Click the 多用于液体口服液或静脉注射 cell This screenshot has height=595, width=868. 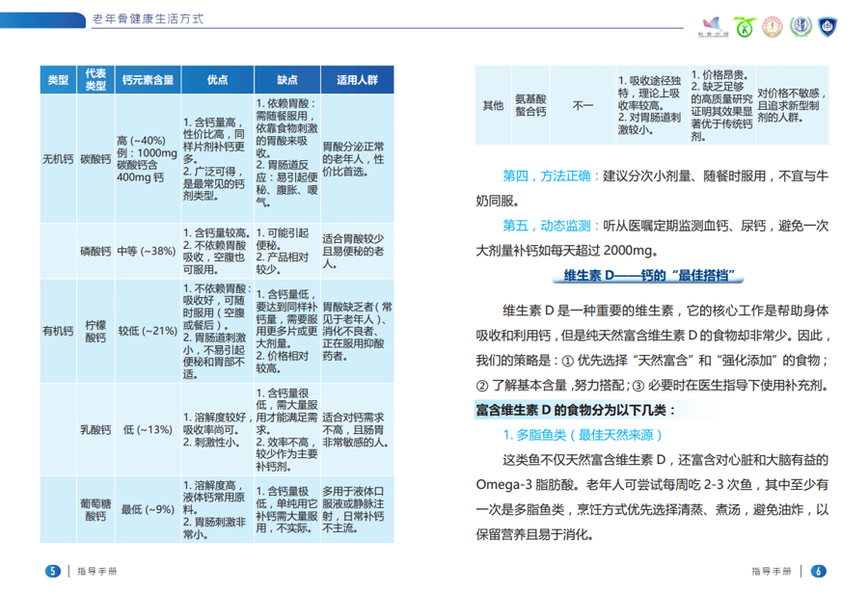click(357, 510)
